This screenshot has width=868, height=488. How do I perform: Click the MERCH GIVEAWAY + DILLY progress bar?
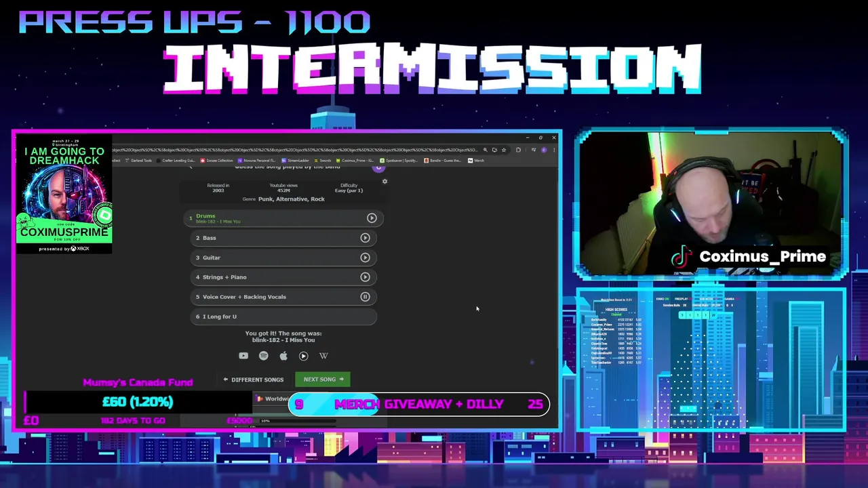419,405
